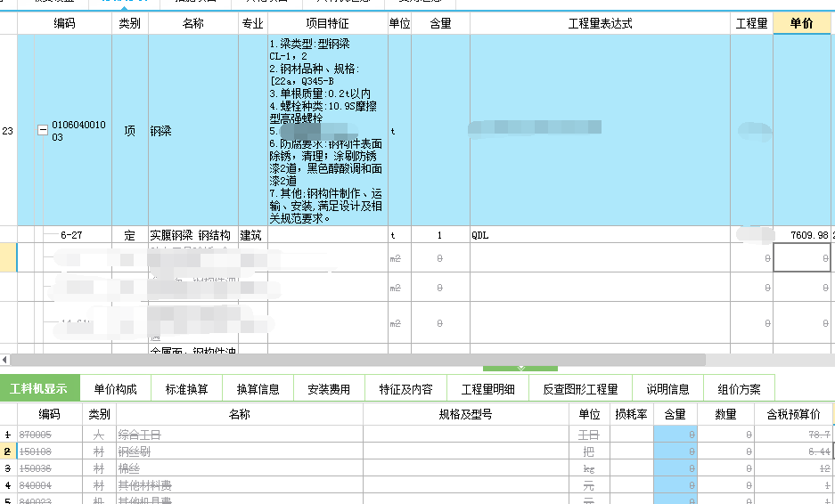Click the 含量 cell of 综合工日 row
835x504 pixels.
point(675,435)
